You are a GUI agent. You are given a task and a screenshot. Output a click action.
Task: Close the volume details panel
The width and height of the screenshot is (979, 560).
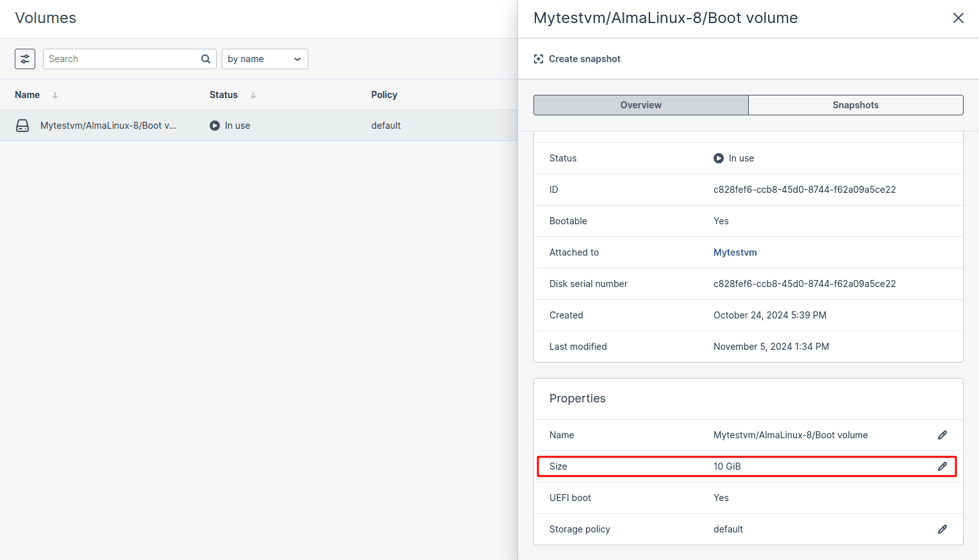point(958,18)
